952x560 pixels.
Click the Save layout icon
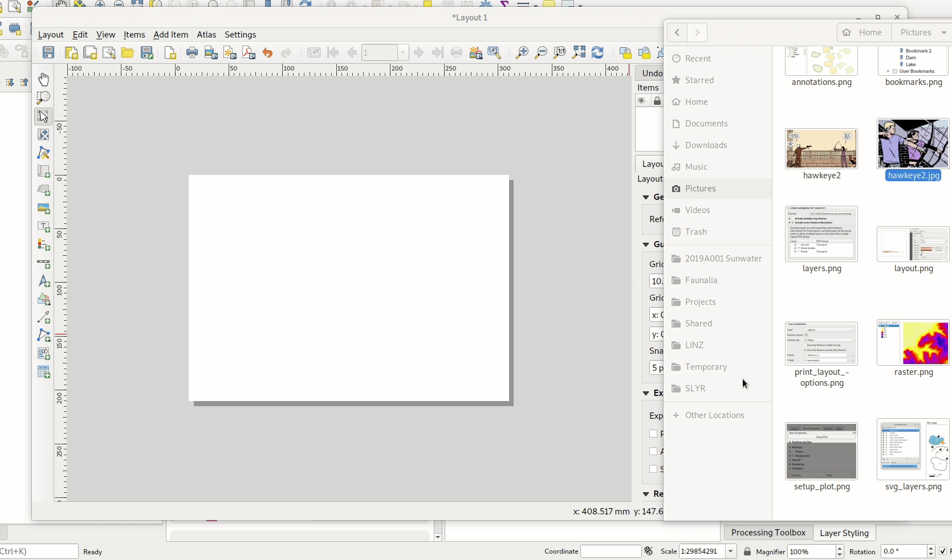click(x=48, y=53)
